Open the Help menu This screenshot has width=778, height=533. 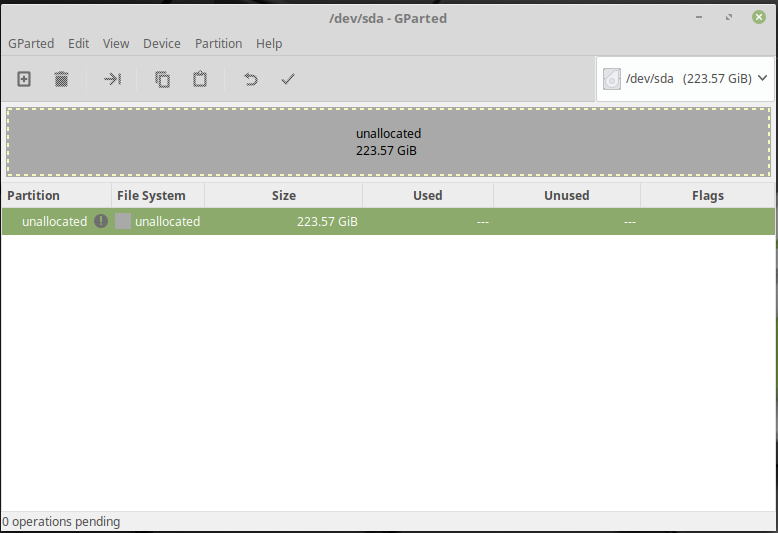point(269,43)
